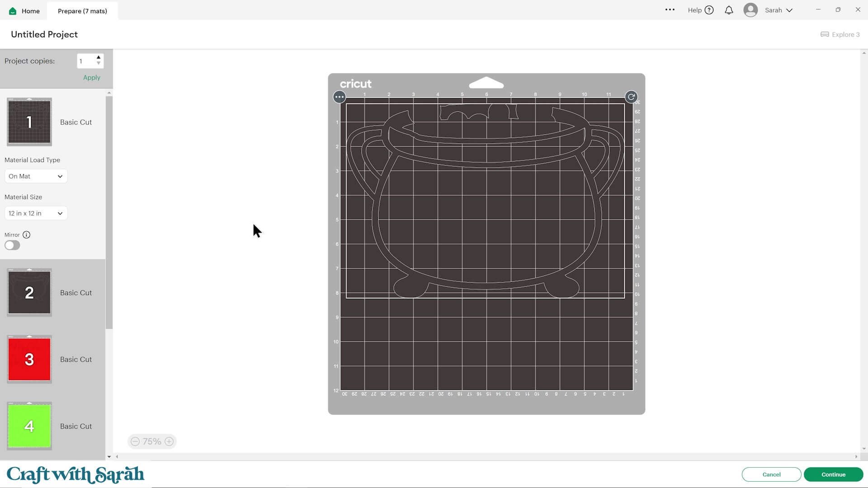Screen dimensions: 868x488
Task: Toggle the Mirror switch on
Action: (x=12, y=245)
